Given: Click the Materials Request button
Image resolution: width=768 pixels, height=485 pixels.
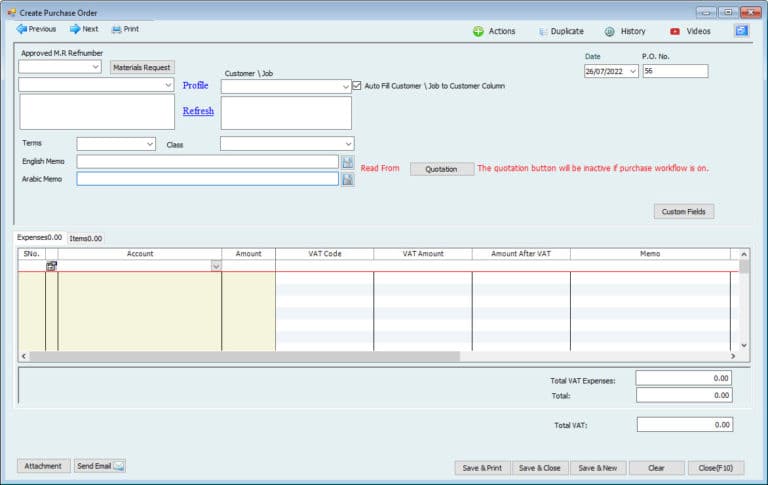Looking at the screenshot, I should point(142,67).
